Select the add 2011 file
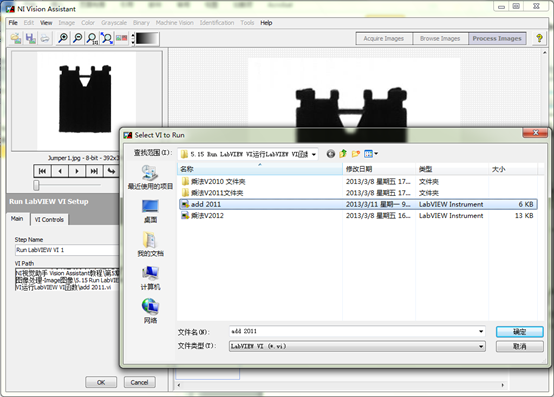 click(358, 204)
